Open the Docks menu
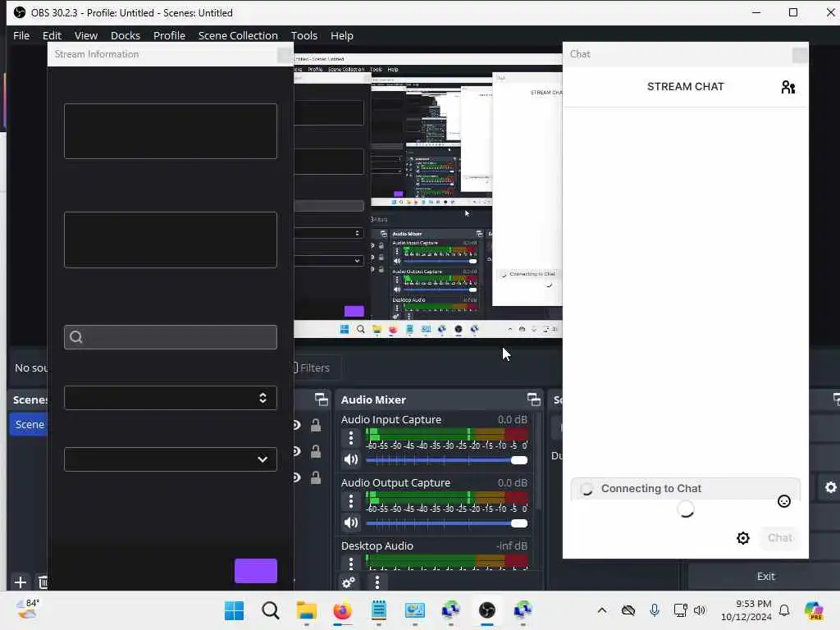Screen dimensions: 840x630 click(x=126, y=35)
